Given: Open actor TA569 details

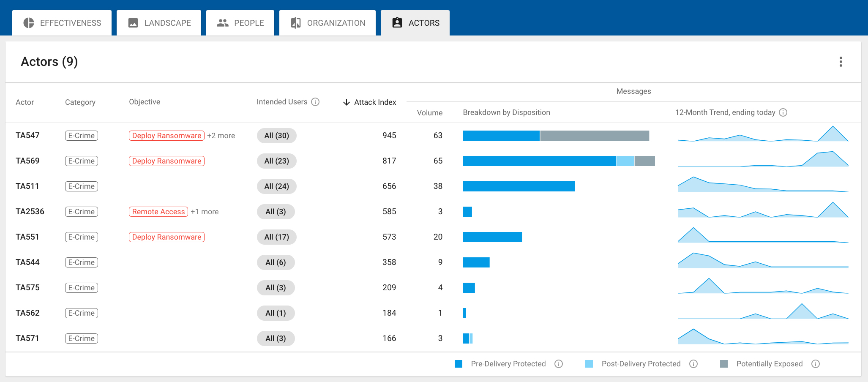Looking at the screenshot, I should [x=27, y=161].
